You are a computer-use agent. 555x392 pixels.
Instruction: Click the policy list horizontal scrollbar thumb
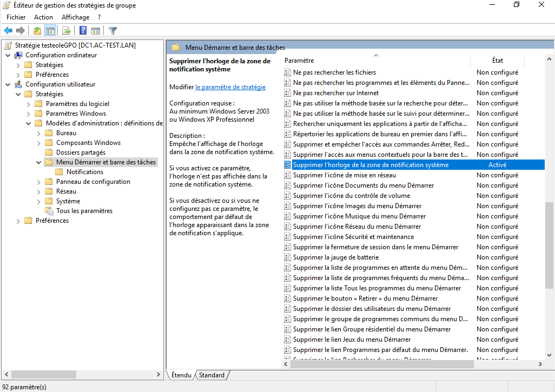(382, 364)
